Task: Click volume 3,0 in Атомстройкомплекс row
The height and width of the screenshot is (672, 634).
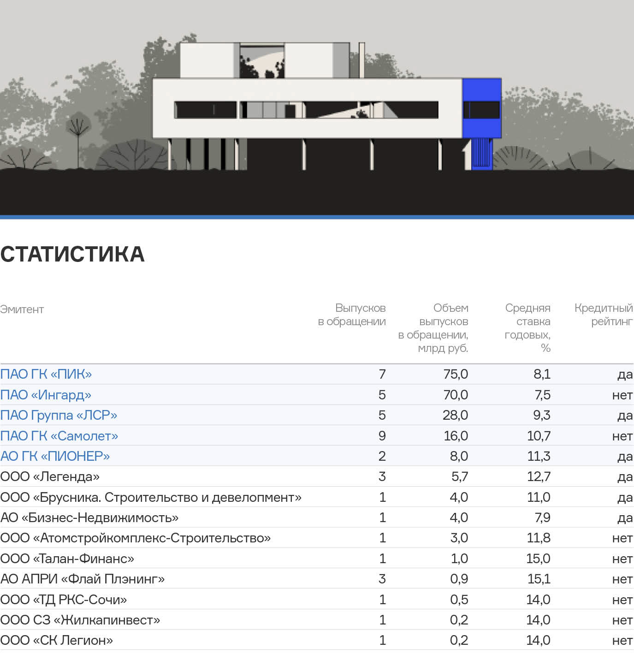Action: point(459,538)
